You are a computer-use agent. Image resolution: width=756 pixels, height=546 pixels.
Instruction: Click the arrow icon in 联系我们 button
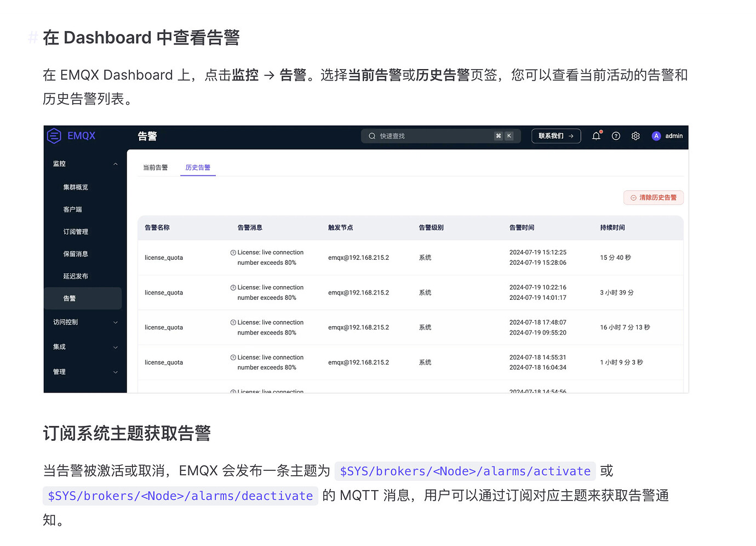click(572, 135)
